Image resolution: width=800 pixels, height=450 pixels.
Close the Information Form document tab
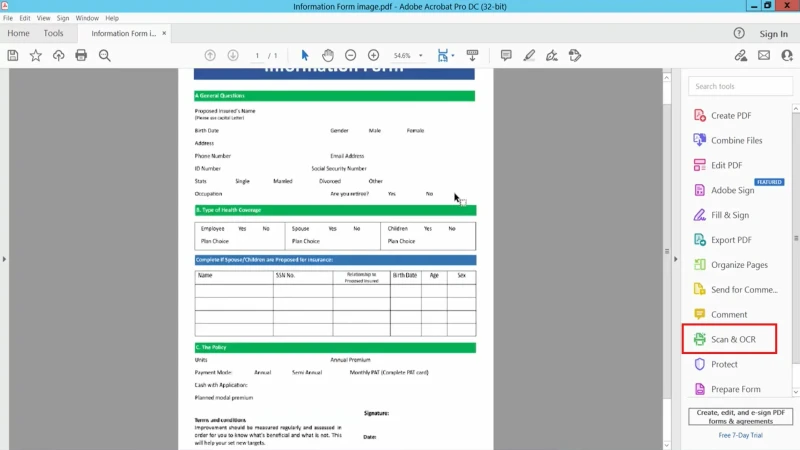coord(164,33)
